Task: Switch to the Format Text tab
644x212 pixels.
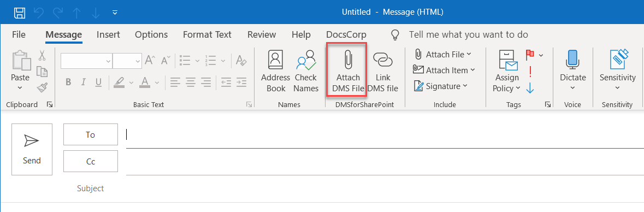Action: click(207, 34)
